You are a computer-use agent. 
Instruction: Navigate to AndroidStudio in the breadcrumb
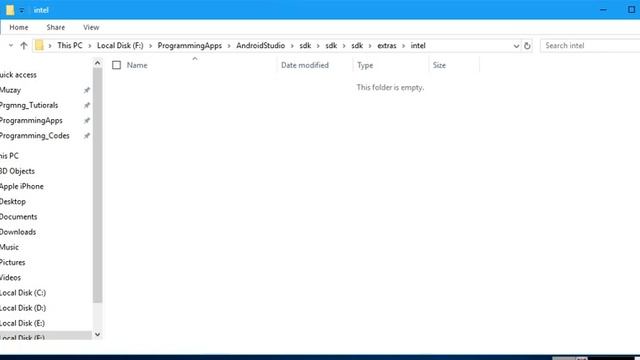260,46
